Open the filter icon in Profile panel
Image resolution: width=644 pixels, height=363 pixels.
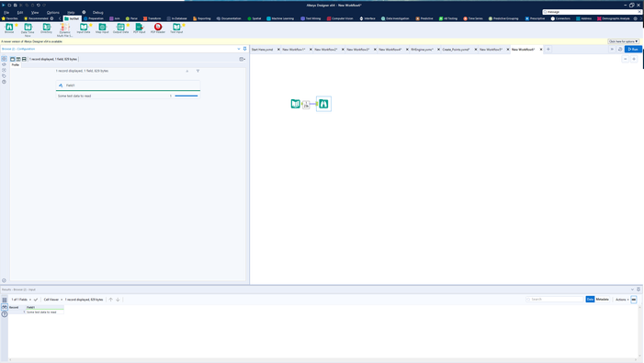point(198,71)
